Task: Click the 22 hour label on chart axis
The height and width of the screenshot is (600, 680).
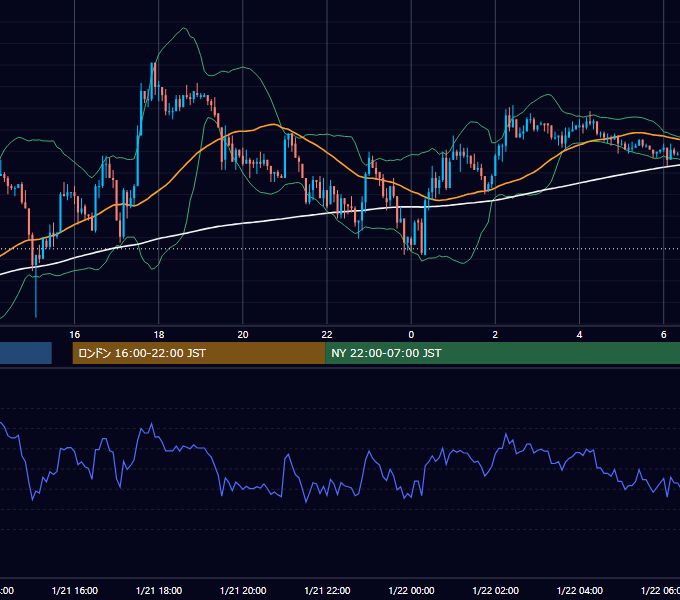Action: pyautogui.click(x=327, y=334)
